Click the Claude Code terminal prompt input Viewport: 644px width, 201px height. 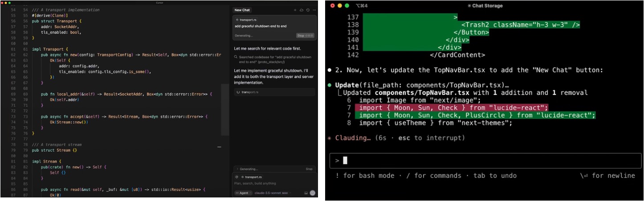point(485,161)
